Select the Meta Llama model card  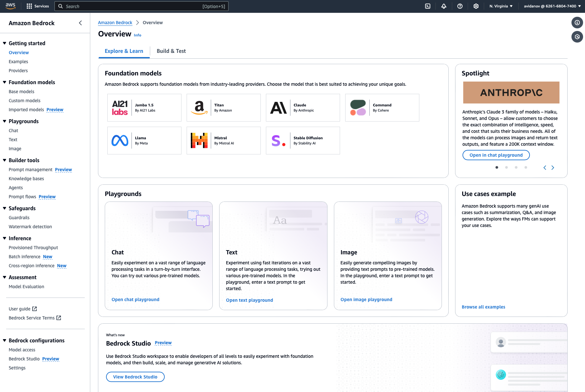144,141
